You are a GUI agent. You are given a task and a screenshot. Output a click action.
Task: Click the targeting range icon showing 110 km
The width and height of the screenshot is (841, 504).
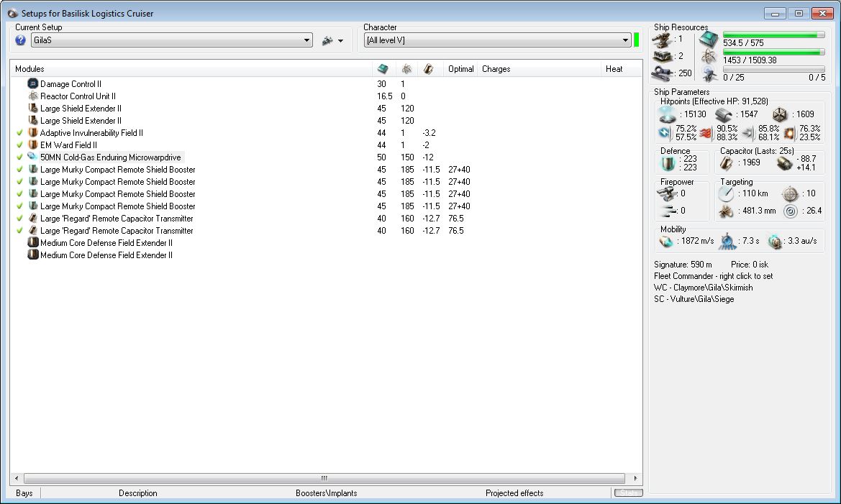pos(726,193)
